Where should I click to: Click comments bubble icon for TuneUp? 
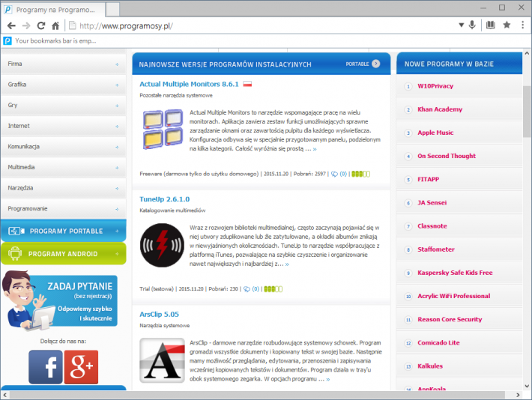(247, 289)
